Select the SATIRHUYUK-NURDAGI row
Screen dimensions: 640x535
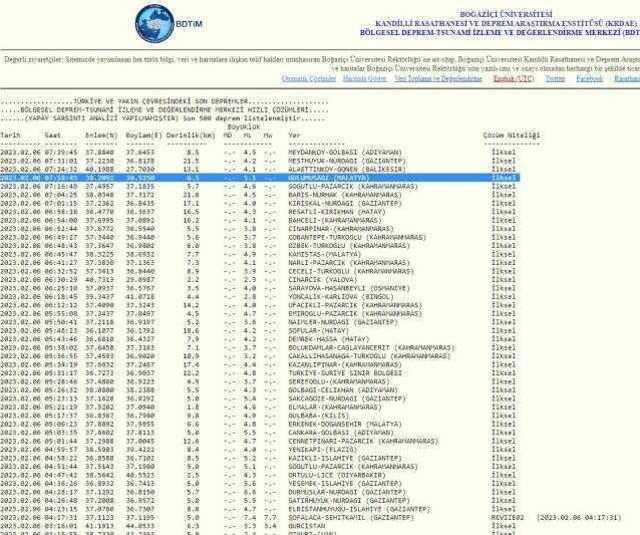260,501
